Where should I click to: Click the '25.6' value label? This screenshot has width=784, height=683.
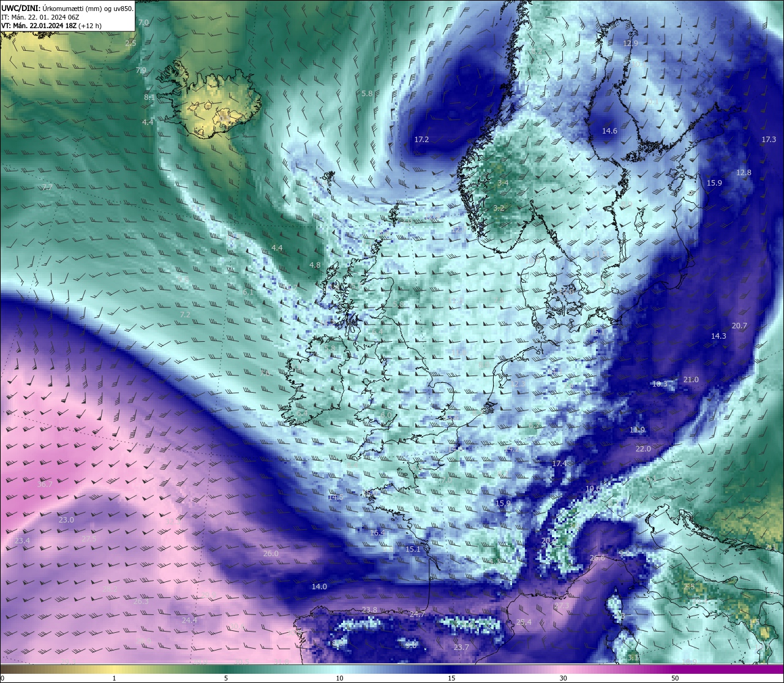pyautogui.click(x=597, y=558)
